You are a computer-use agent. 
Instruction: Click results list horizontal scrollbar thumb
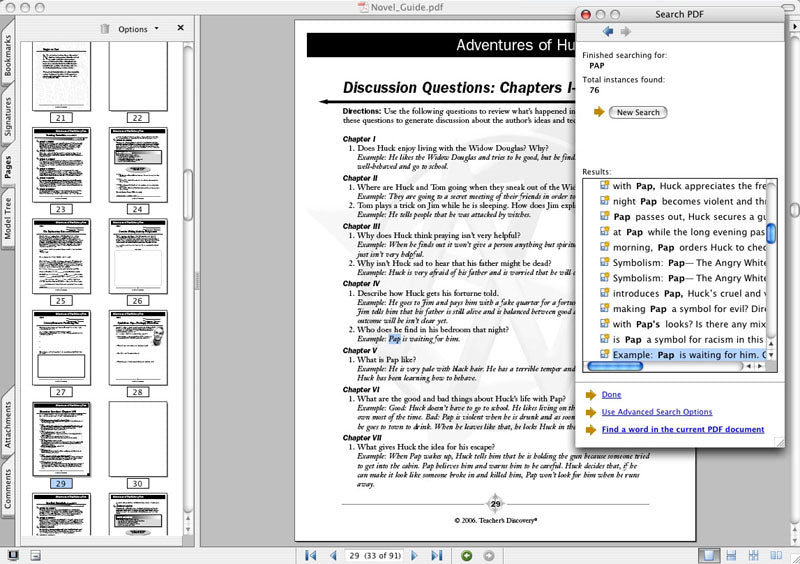[615, 366]
